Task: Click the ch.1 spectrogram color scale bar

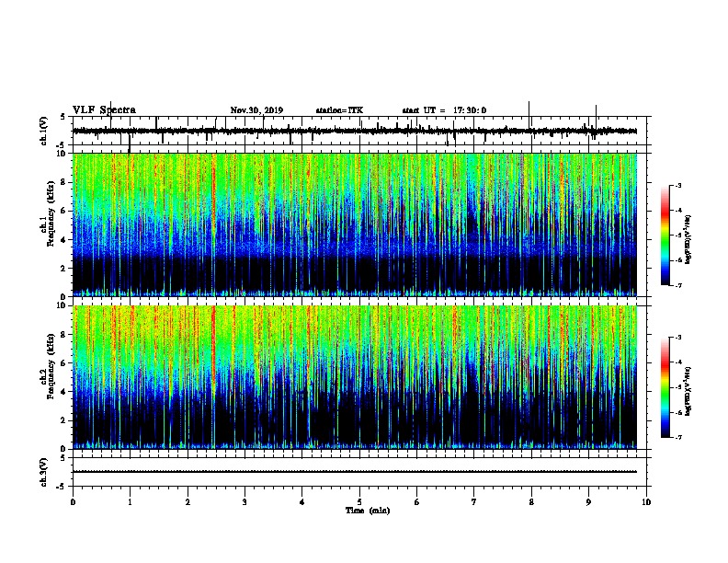Action: click(x=665, y=236)
